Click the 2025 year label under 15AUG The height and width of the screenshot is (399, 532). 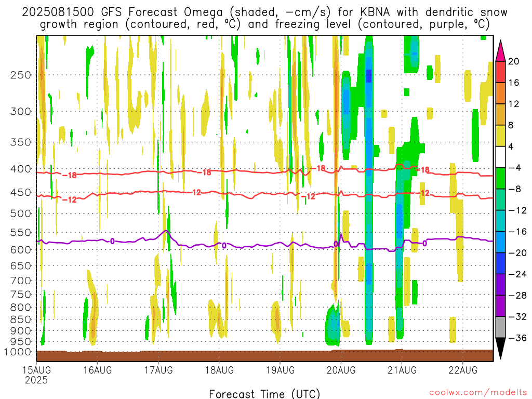point(36,380)
